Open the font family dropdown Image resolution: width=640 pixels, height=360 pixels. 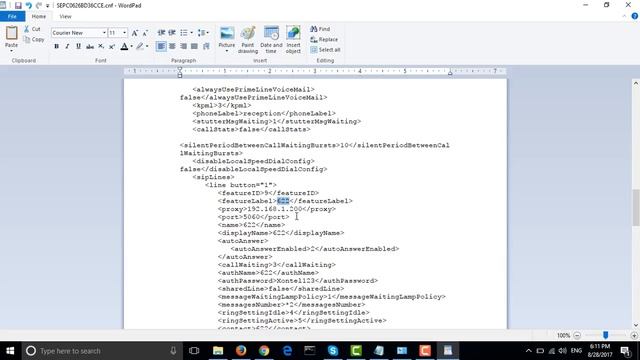(x=104, y=33)
